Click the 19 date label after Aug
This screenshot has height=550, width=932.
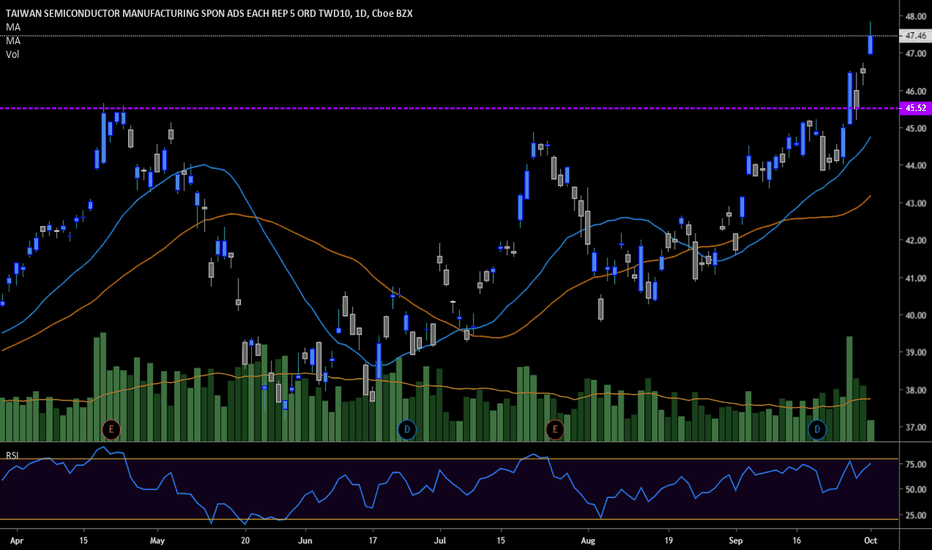(669, 540)
